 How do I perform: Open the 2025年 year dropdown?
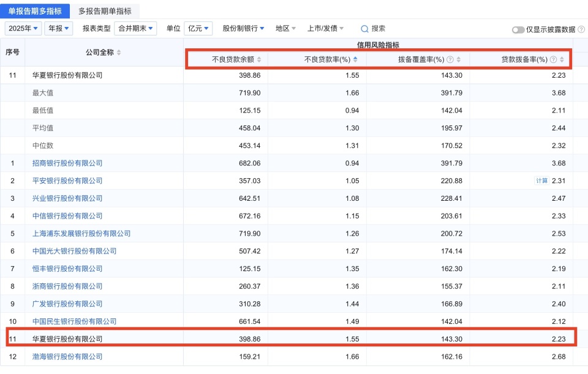[23, 29]
